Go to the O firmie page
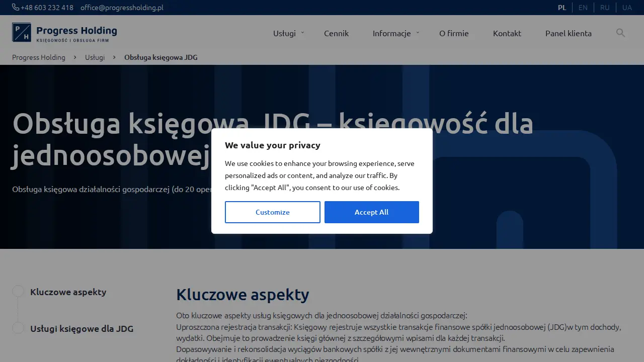Image resolution: width=644 pixels, height=362 pixels. pos(454,33)
